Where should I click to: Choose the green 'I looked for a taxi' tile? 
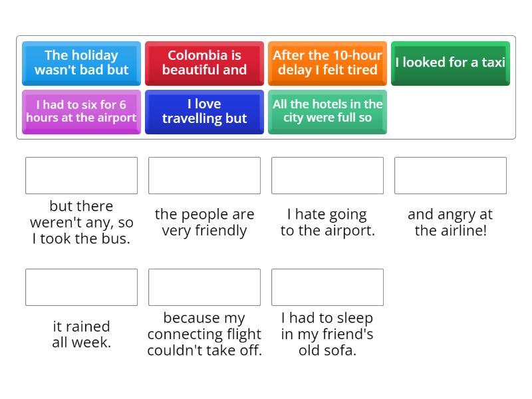click(451, 63)
